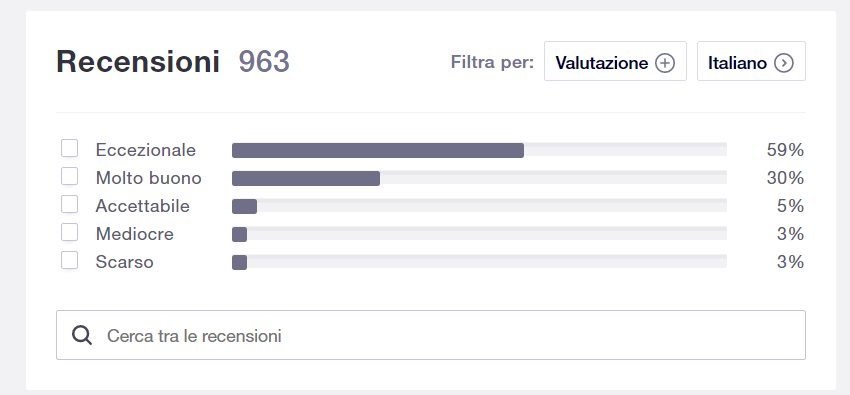Click the Molto buono label text
The image size is (850, 395).
pos(149,178)
